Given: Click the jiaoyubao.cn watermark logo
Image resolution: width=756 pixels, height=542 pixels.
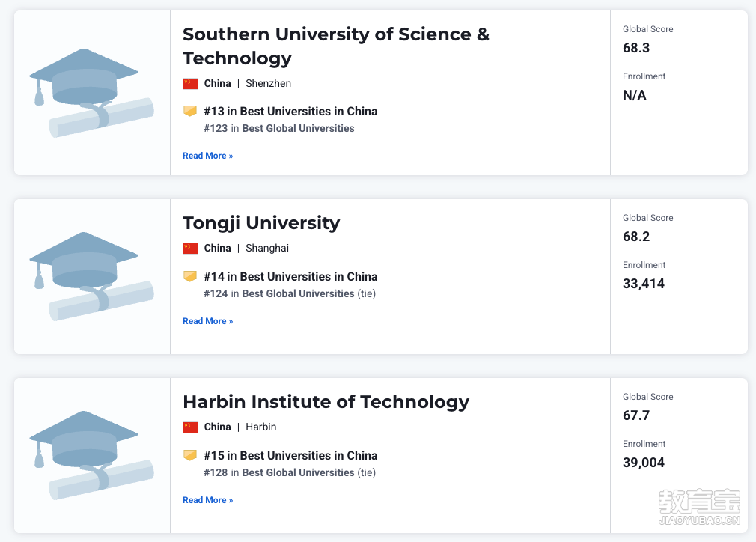Looking at the screenshot, I should point(699,507).
